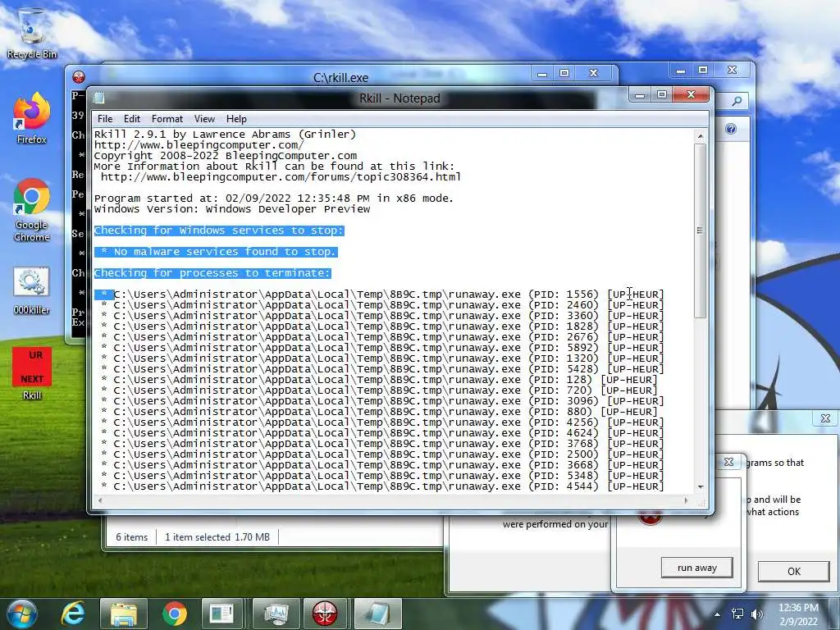This screenshot has width=840, height=630.
Task: Click the "Checking for processes to terminate:" line
Action: (212, 273)
